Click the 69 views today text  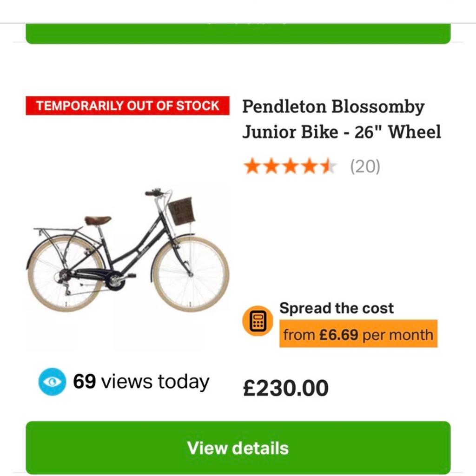(x=141, y=382)
